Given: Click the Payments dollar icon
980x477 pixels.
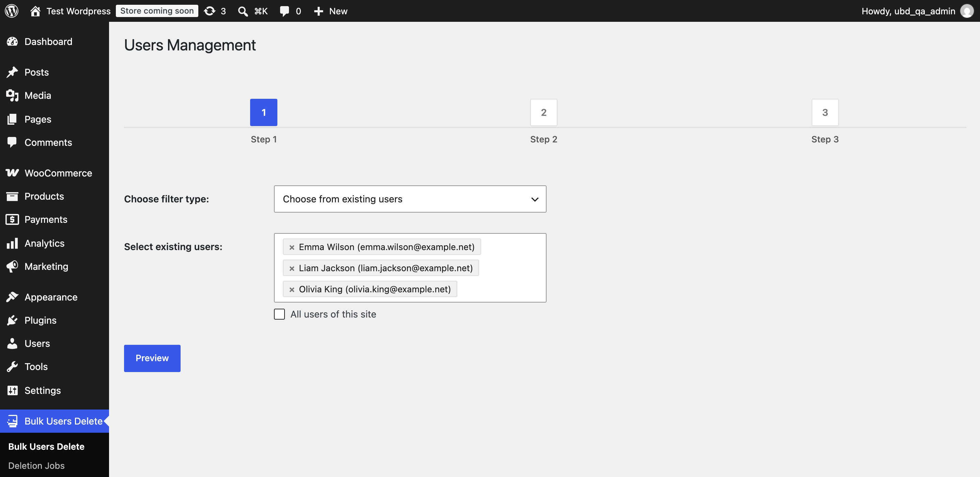Looking at the screenshot, I should click(12, 219).
